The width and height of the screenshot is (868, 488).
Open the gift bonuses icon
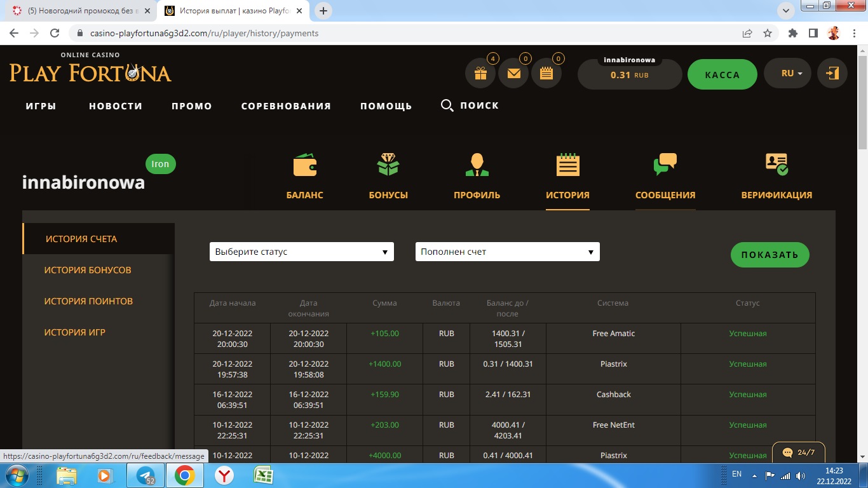click(x=480, y=74)
